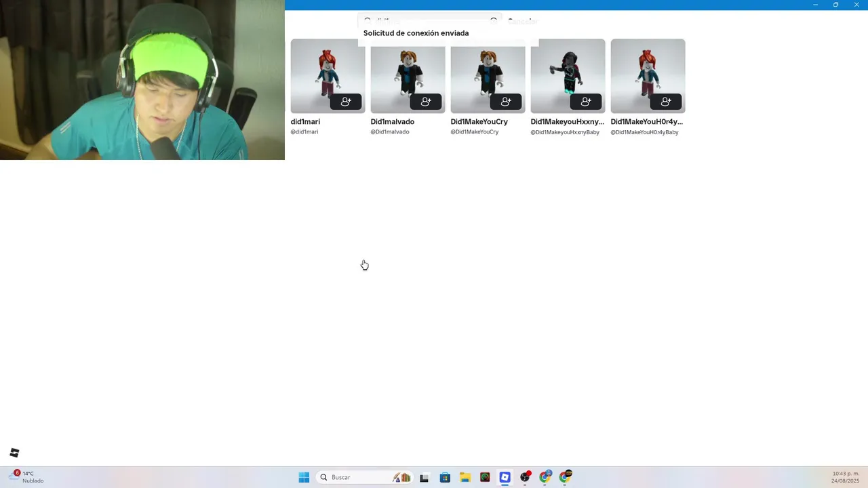This screenshot has width=868, height=488.
Task: Open Did1MakeYouH0r4yBaby avatar thumbnail
Action: (x=648, y=76)
